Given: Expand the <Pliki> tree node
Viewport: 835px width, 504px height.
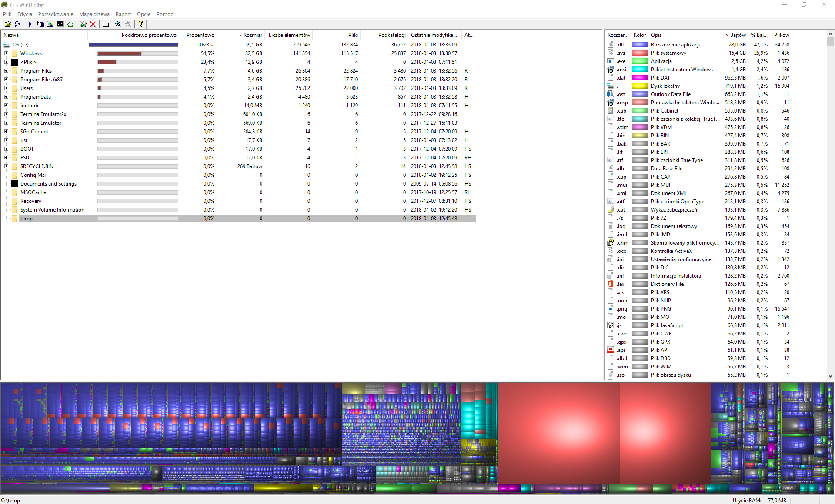Looking at the screenshot, I should 6,62.
